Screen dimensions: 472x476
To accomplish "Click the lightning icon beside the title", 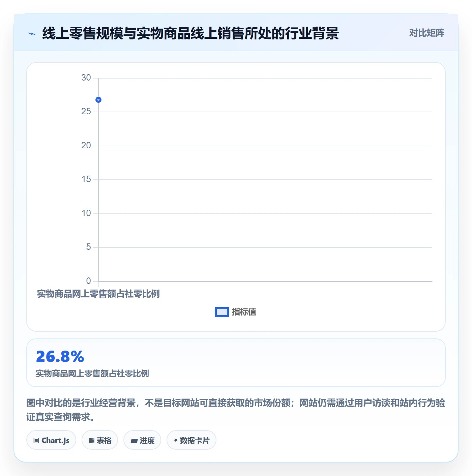I will (x=32, y=34).
